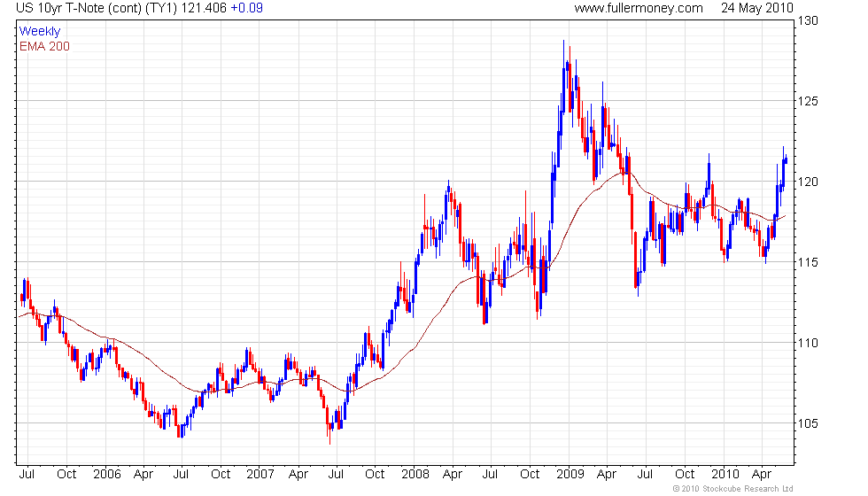Click the 110 y-axis label
Image resolution: width=868 pixels, height=496 pixels.
808,344
